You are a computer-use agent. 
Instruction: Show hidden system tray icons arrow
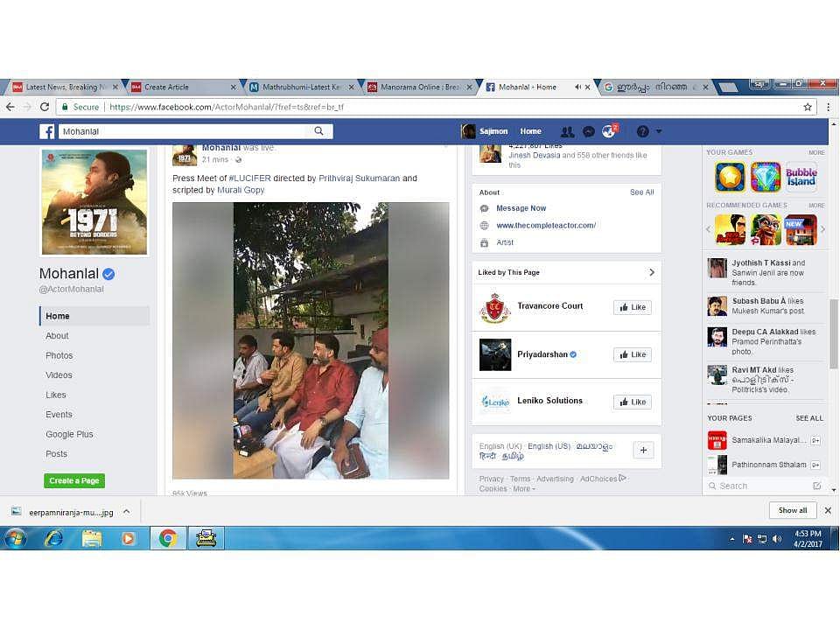pyautogui.click(x=732, y=539)
